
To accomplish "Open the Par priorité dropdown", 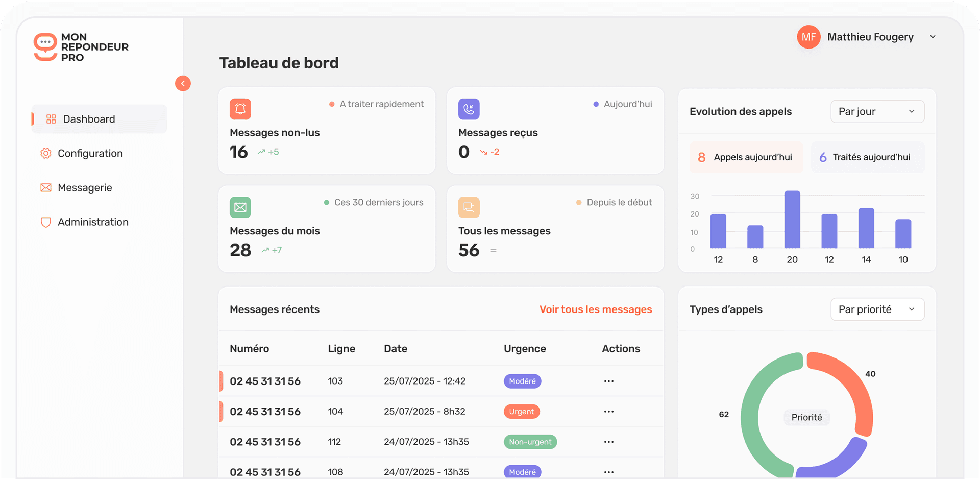I will (877, 309).
